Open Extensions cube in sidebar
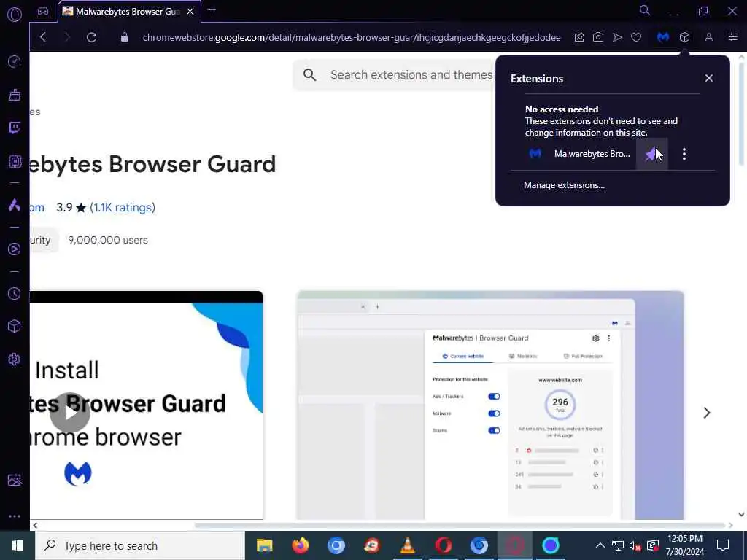This screenshot has width=747, height=560. (15, 326)
